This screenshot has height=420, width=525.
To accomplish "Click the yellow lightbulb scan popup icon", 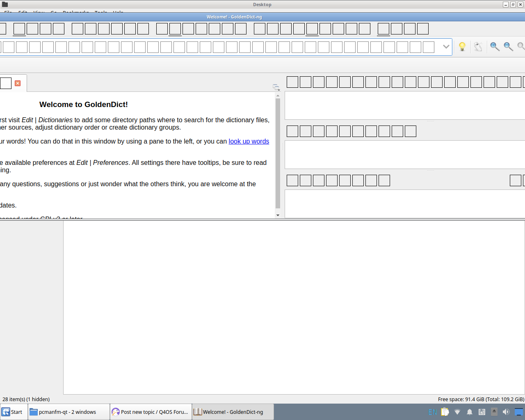I will point(462,47).
